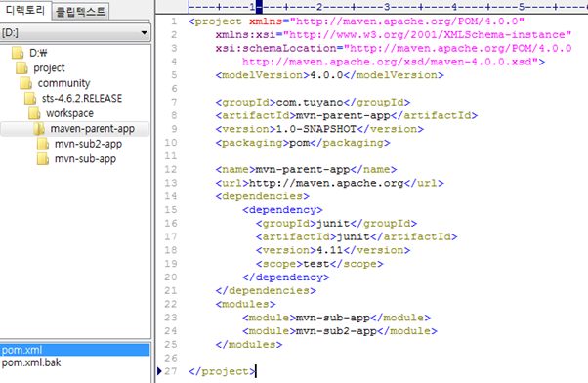Click the community folder icon
The image size is (588, 383).
(x=25, y=83)
